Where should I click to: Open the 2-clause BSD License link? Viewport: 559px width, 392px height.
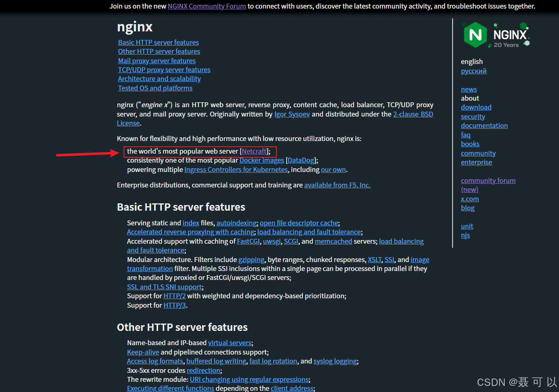(x=413, y=114)
